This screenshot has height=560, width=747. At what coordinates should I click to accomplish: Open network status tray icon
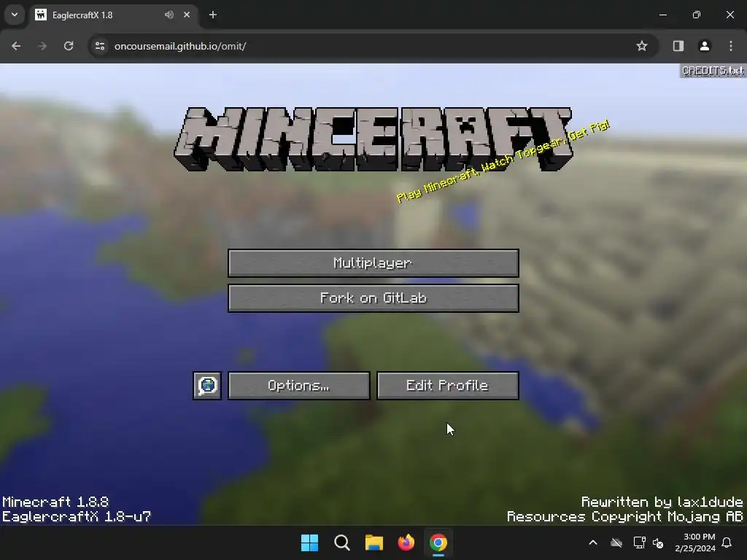(x=639, y=542)
